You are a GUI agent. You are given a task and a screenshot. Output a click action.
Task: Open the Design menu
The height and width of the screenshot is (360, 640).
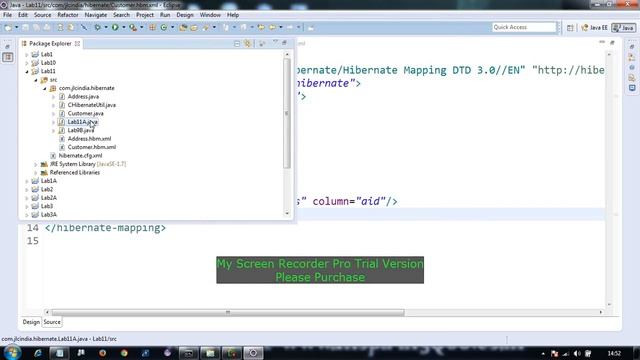(185, 15)
